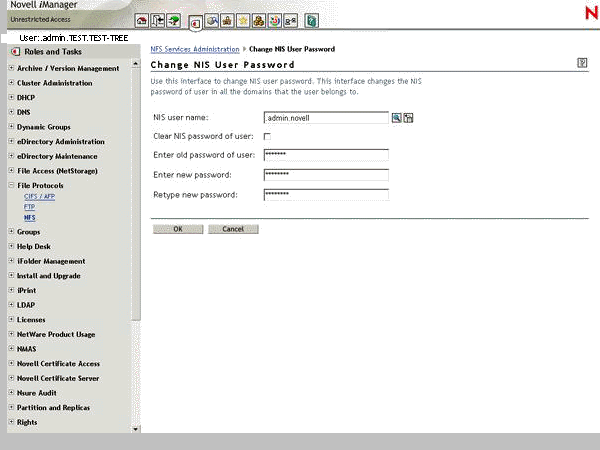The image size is (600, 450).
Task: Click the stacked boxes toolbar icon
Action: point(259,21)
